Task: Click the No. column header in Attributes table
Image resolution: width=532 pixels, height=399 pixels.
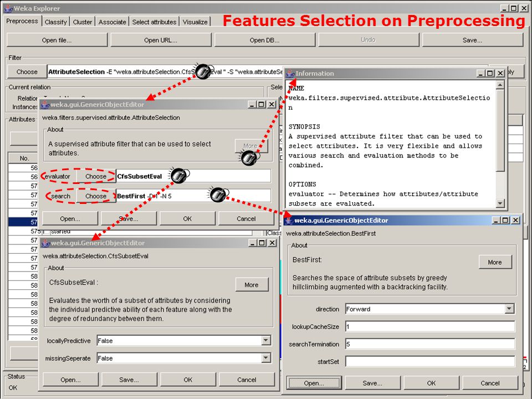Action: coord(23,158)
